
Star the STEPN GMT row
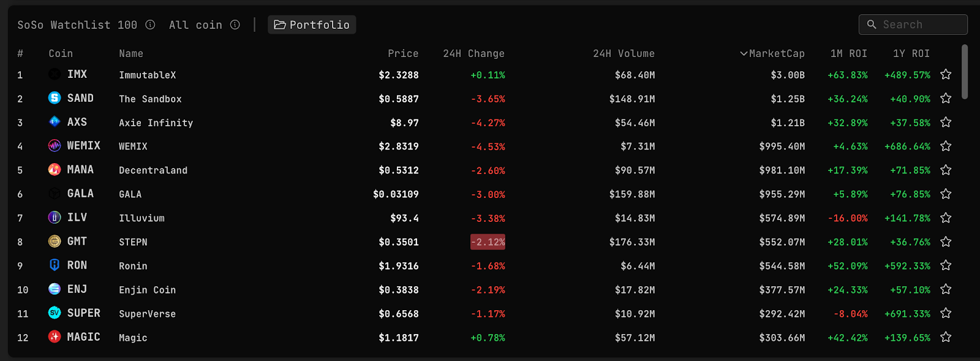tap(946, 242)
